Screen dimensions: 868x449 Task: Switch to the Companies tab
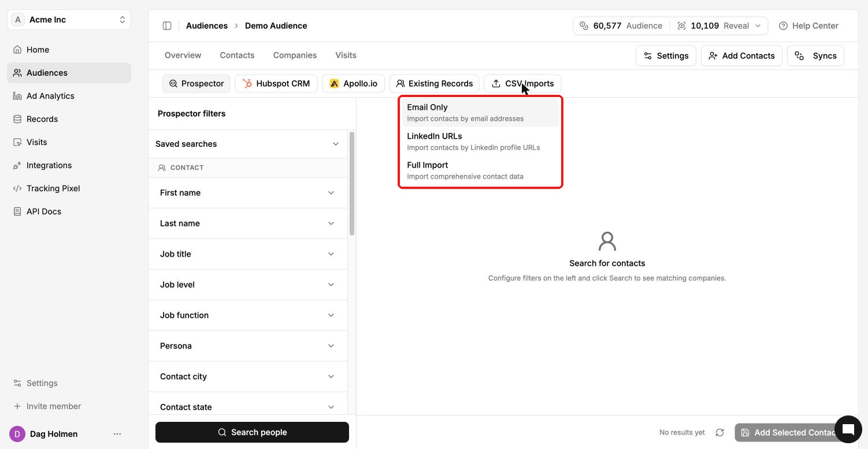(295, 55)
